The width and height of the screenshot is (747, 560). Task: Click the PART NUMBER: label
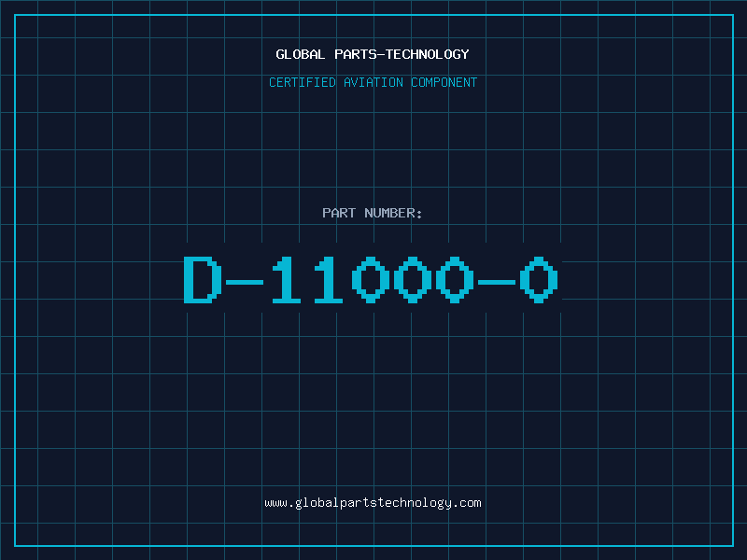372,213
